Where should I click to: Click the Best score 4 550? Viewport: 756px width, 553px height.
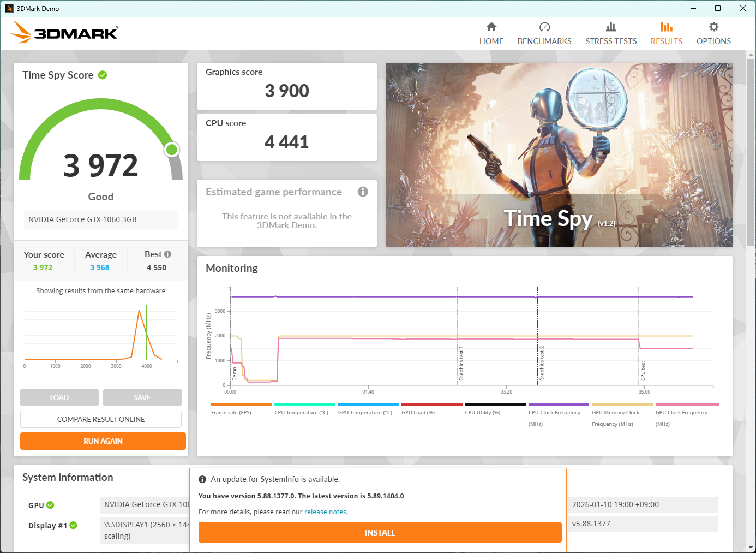click(157, 267)
